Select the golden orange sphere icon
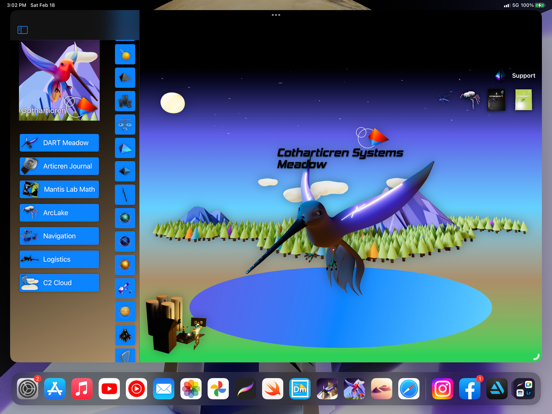The image size is (552, 414). click(125, 265)
